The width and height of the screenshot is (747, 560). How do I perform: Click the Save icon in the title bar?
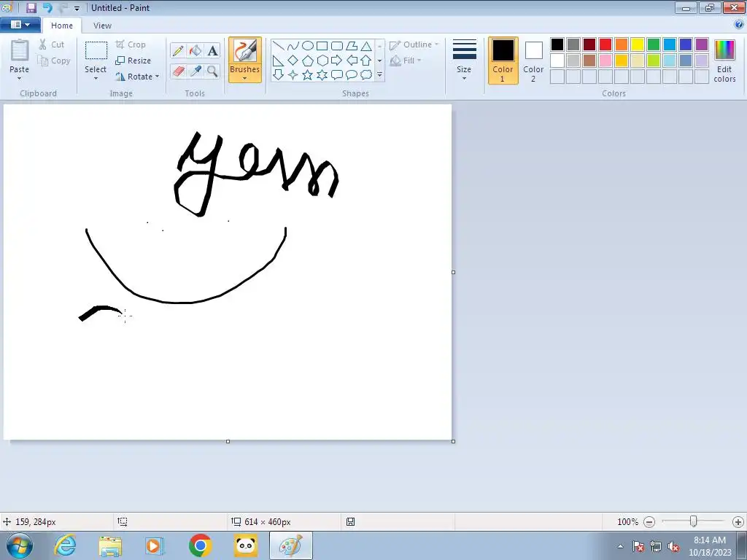[31, 7]
